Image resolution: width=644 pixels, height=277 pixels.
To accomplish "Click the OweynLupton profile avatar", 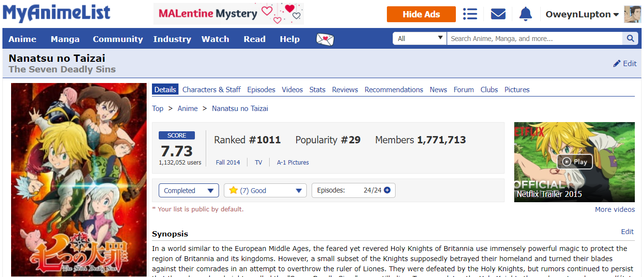I will pyautogui.click(x=632, y=14).
